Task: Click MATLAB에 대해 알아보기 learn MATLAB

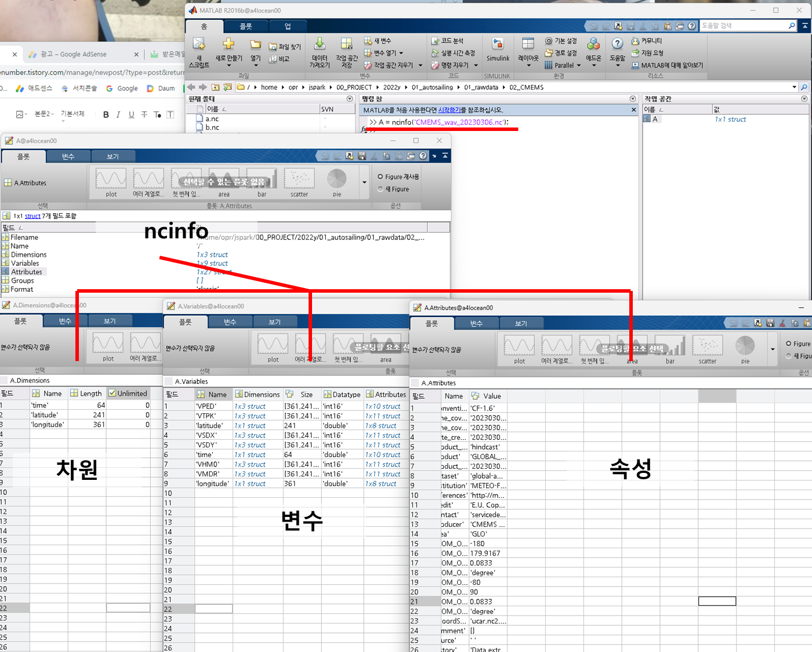Action: (667, 65)
